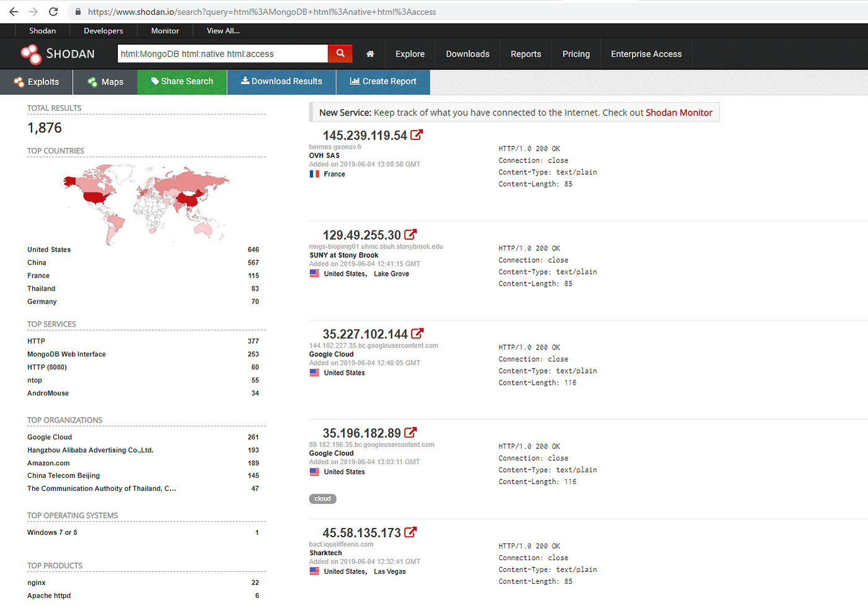Screen dimensions: 868x614
Task: Click the red search magnifier button
Action: click(340, 53)
